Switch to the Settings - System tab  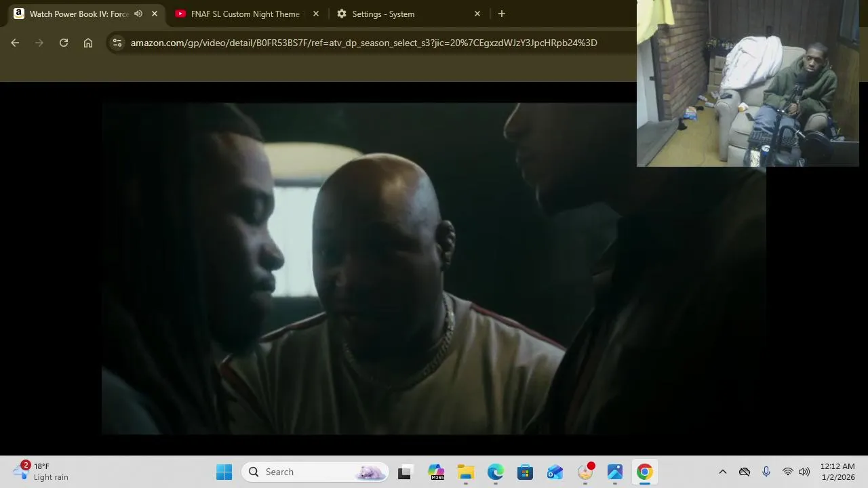[x=383, y=14]
